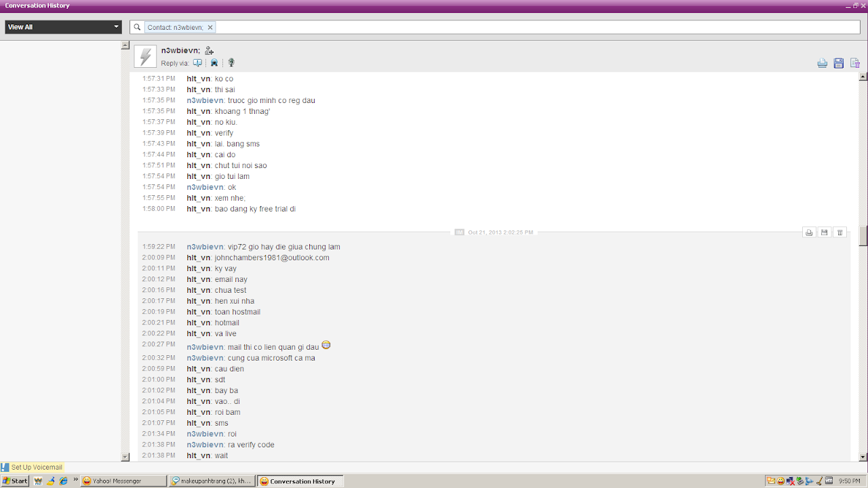The height and width of the screenshot is (488, 868).
Task: Click the message pane scroll down arrow
Action: point(863,457)
